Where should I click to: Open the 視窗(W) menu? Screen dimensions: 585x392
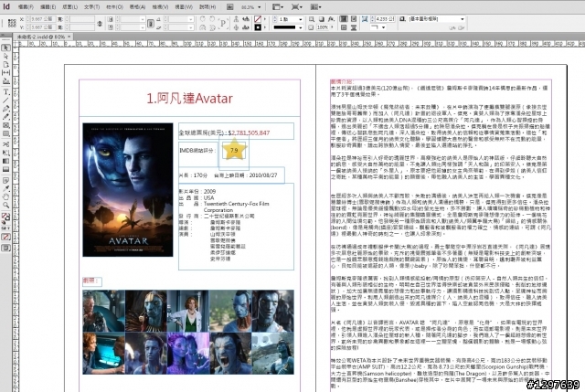click(x=184, y=6)
